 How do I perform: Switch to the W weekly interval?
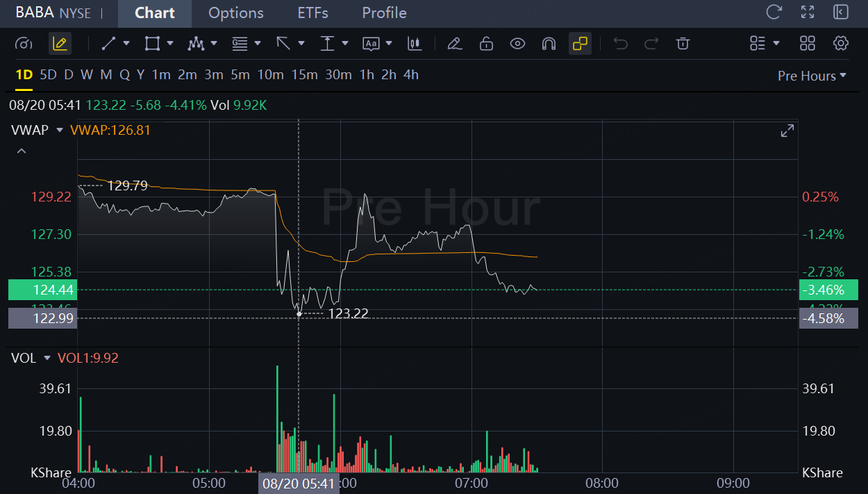point(87,75)
